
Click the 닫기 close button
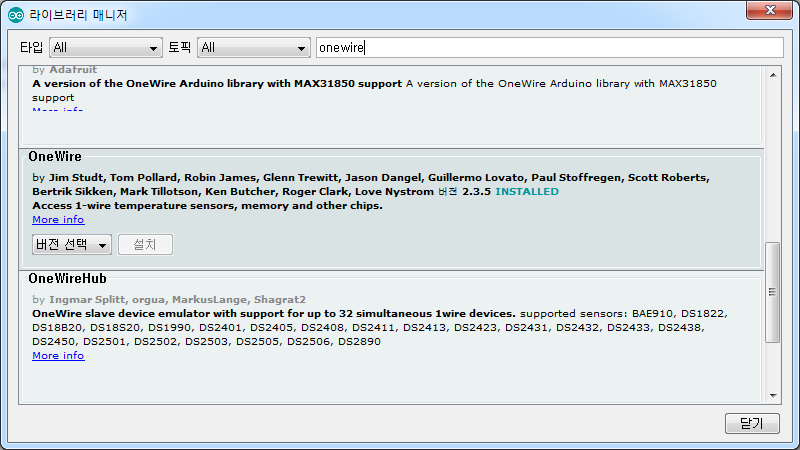[752, 423]
